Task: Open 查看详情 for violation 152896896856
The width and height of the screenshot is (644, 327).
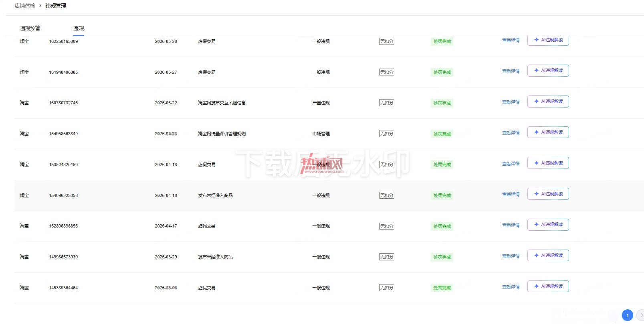Action: click(x=511, y=225)
